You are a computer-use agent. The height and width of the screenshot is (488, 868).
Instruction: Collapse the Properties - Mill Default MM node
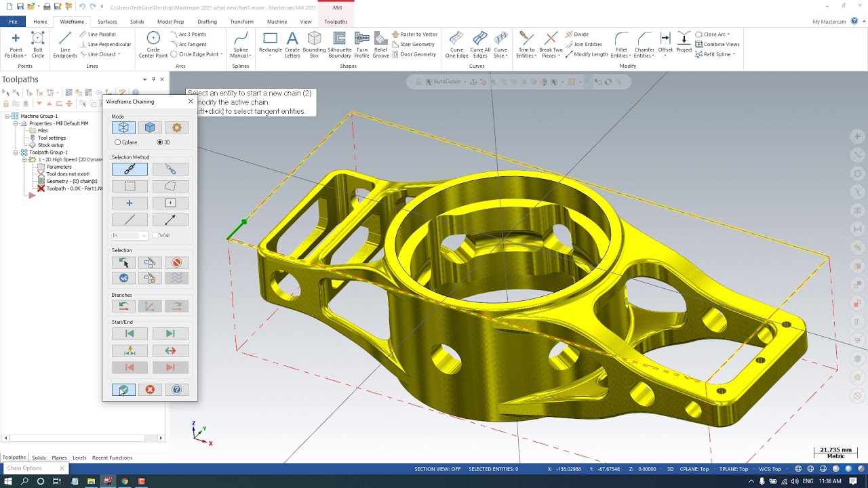point(16,123)
